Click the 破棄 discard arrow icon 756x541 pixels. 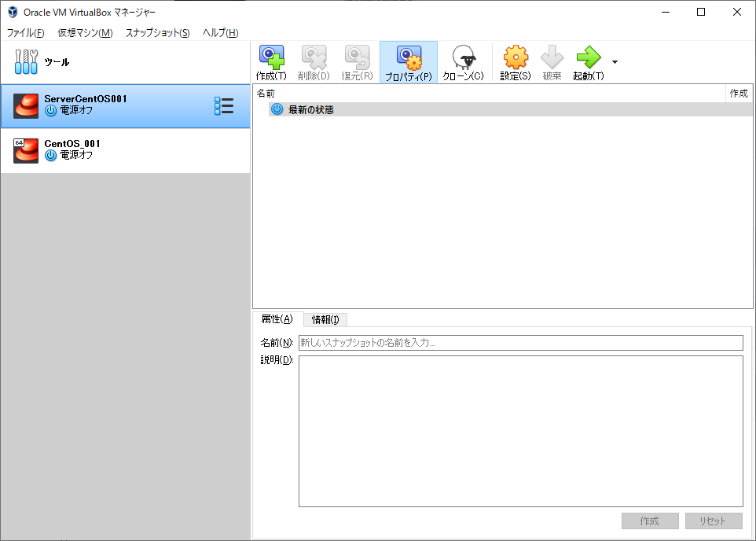click(x=552, y=57)
